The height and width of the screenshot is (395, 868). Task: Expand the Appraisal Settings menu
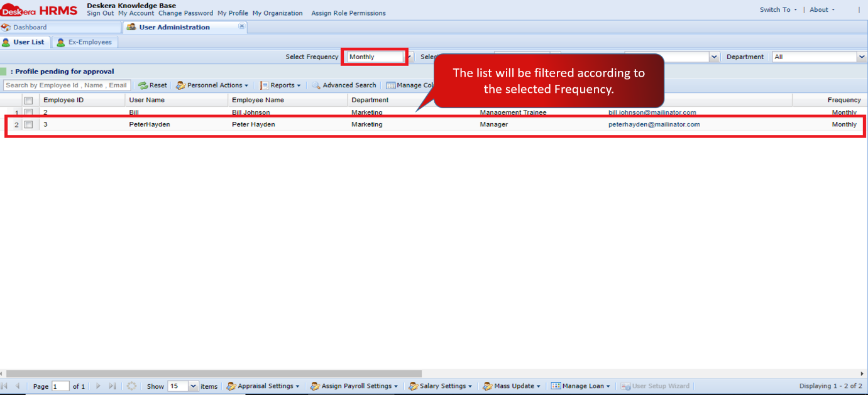(263, 386)
